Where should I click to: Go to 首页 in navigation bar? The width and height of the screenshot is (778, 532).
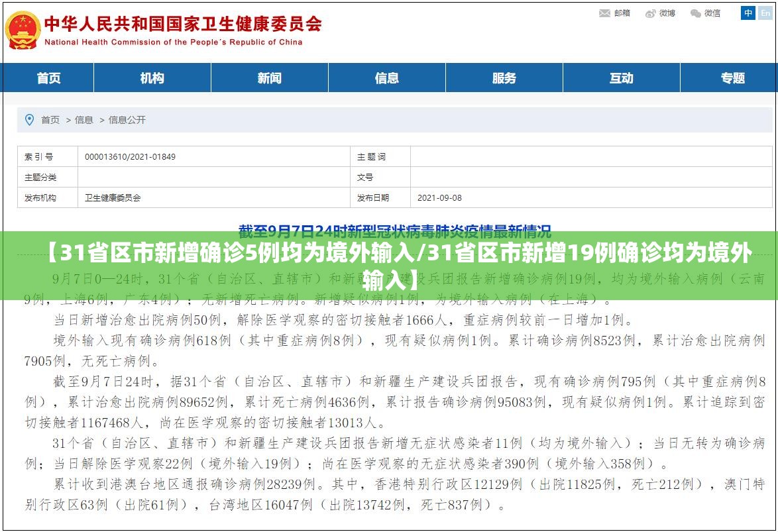pos(48,78)
